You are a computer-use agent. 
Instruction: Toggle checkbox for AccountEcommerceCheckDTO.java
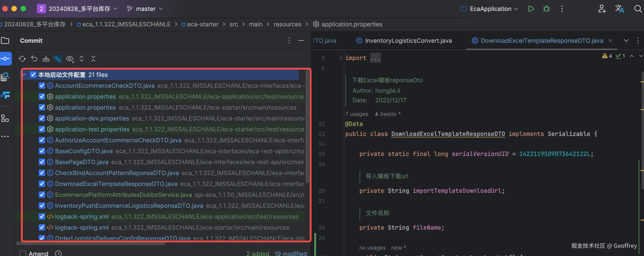42,85
